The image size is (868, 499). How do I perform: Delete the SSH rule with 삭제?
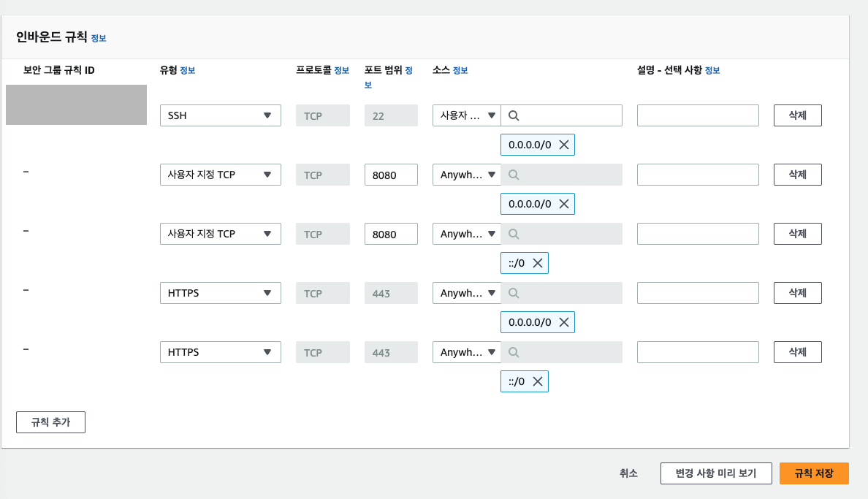coord(797,115)
